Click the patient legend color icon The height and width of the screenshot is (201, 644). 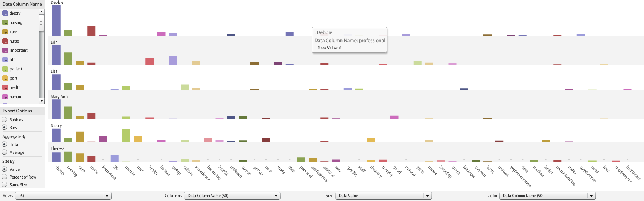[5, 69]
